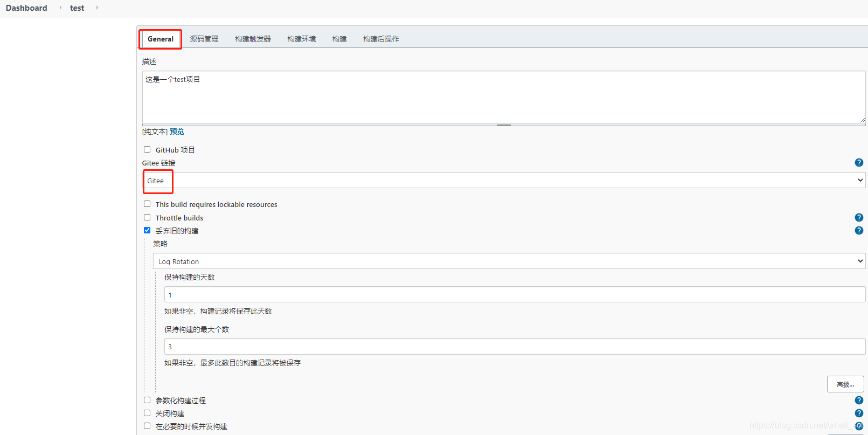Open the test breadcrumb link
The width and height of the screenshot is (868, 435).
77,8
